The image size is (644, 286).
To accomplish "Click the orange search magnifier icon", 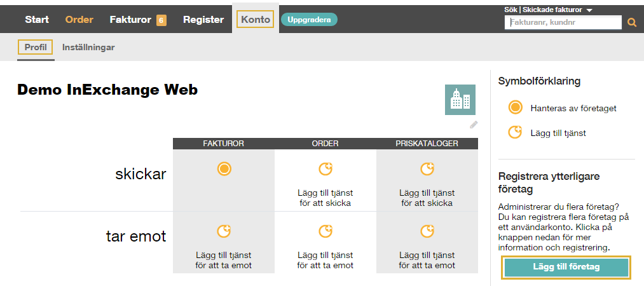I will pos(632,23).
